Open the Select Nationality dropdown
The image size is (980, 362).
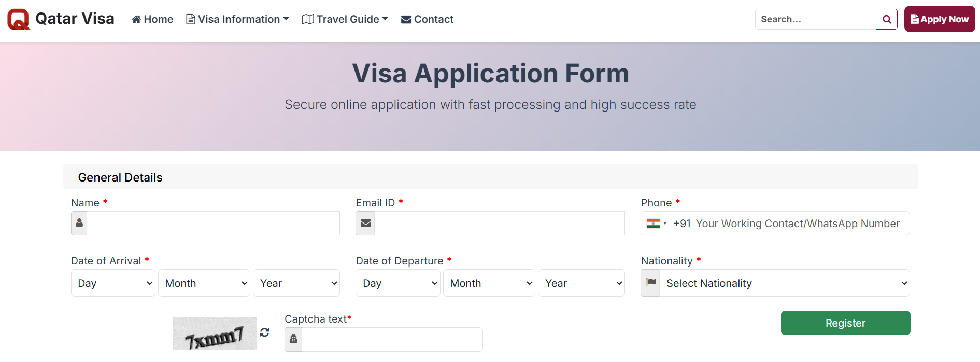click(785, 283)
